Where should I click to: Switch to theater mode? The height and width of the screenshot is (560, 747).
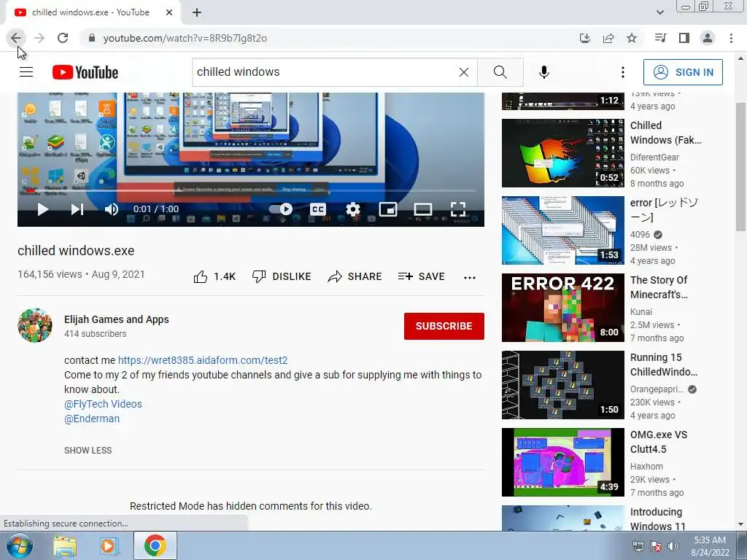coord(423,209)
